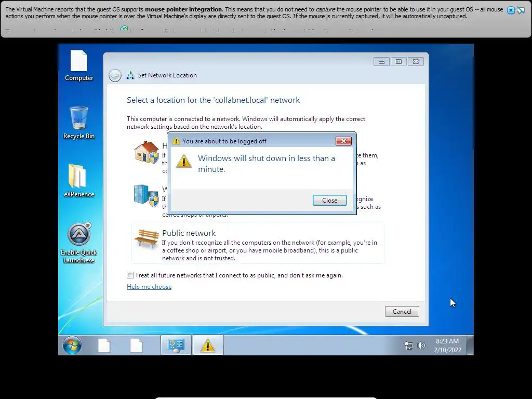Click the warning triangle in the logoff dialog

pos(184,161)
